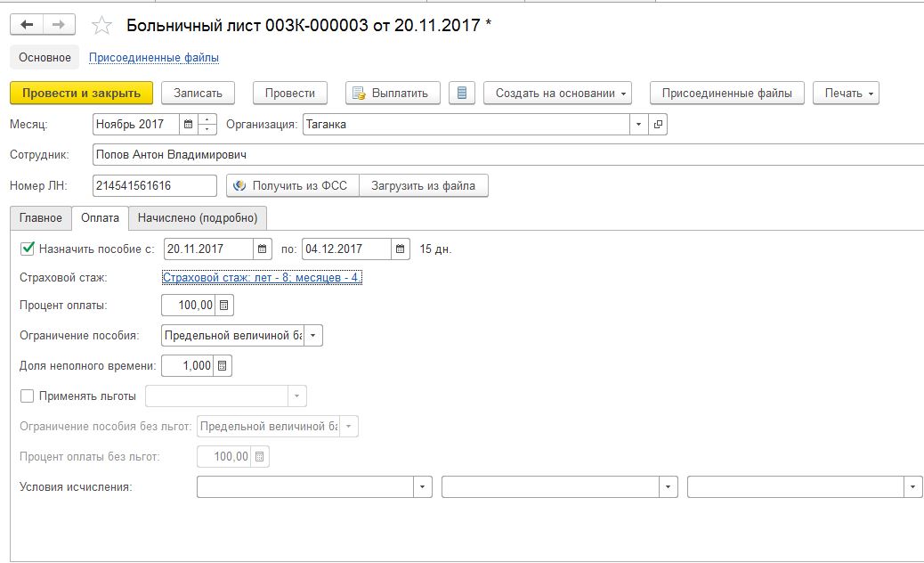The height and width of the screenshot is (563, 924).
Task: Tick the Назначить пособие с checkbox
Action: [27, 249]
